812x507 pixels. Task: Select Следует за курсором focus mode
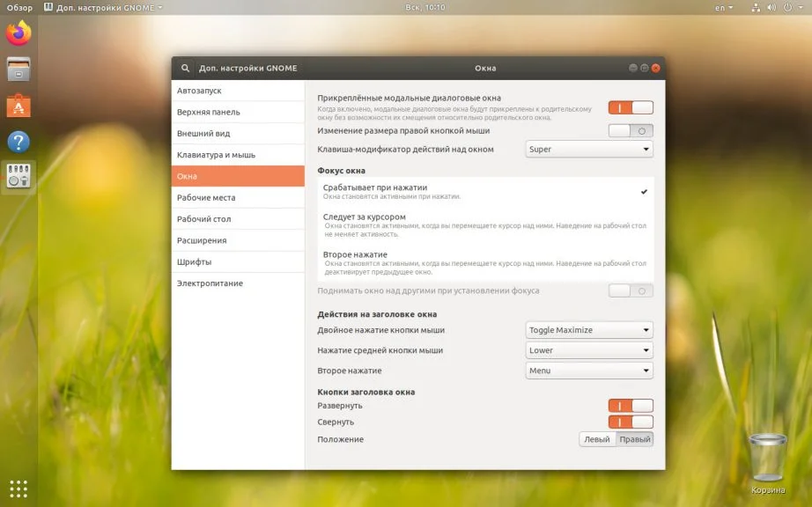[485, 225]
